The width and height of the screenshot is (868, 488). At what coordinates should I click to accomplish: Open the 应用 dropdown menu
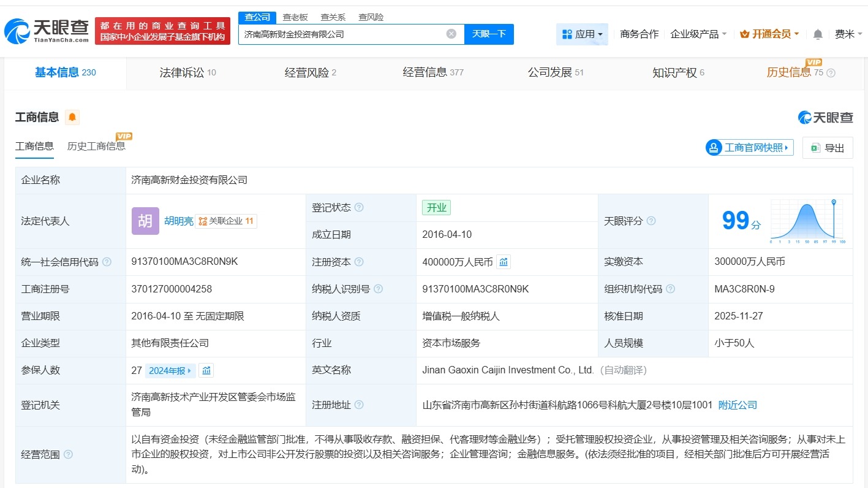pos(583,34)
